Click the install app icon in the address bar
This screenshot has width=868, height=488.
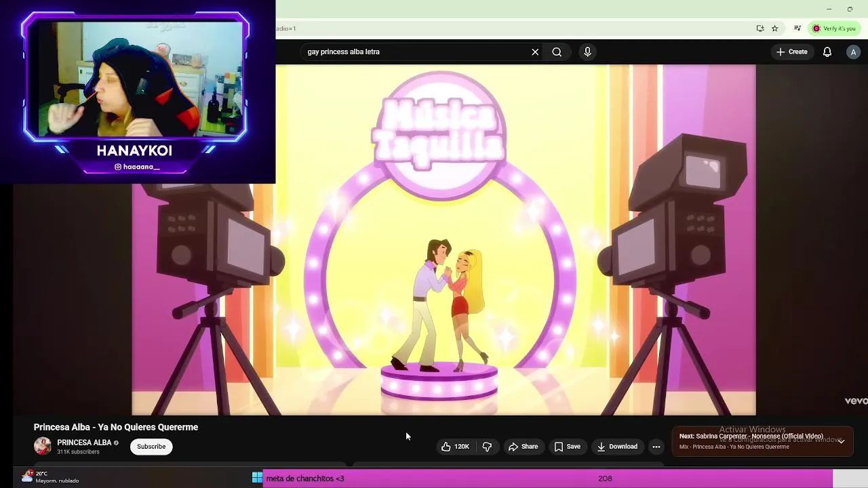click(x=760, y=28)
